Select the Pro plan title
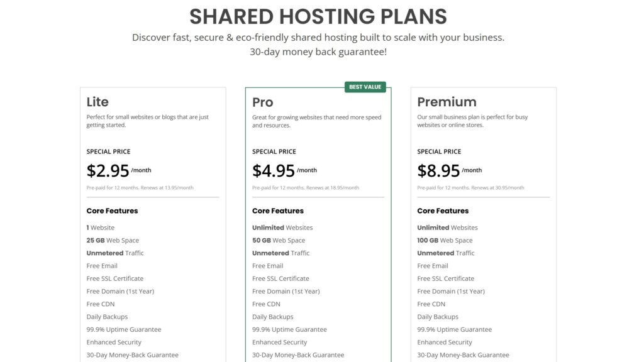This screenshot has height=362, width=644. (263, 102)
